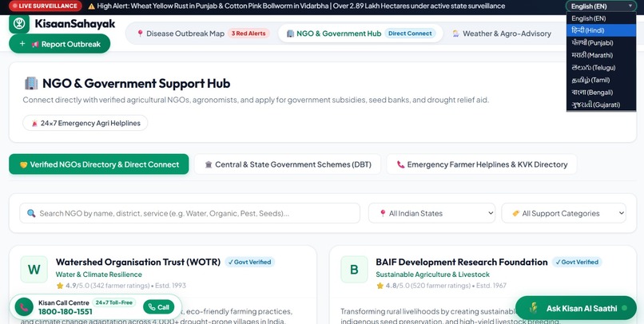Image resolution: width=644 pixels, height=324 pixels.
Task: Click the weather icon beside Weather & Agro-Advisory
Action: (x=455, y=34)
